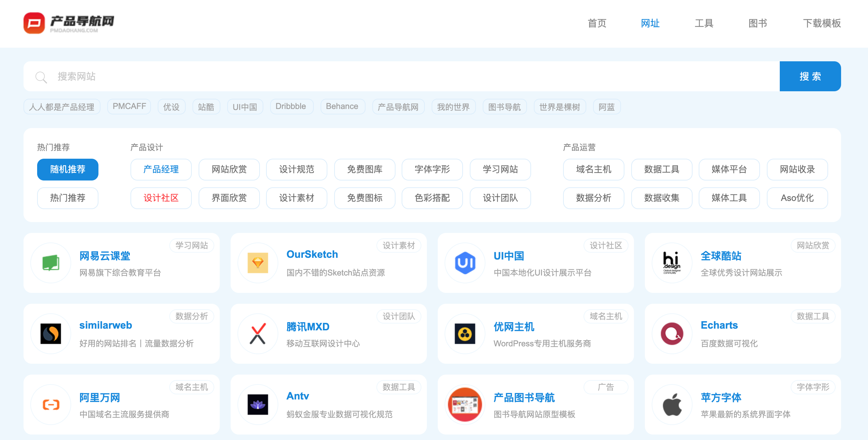Select the 设计素材 category button
Screen dimensions: 868x440
tap(297, 198)
